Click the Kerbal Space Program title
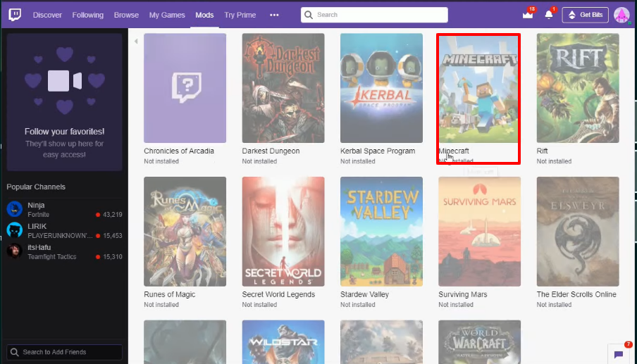The image size is (637, 364). pos(378,151)
